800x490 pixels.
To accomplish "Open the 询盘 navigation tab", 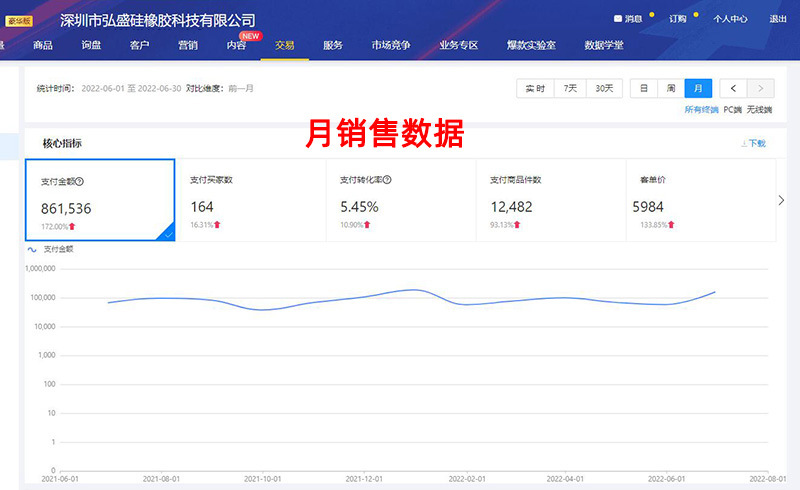I will (x=91, y=45).
